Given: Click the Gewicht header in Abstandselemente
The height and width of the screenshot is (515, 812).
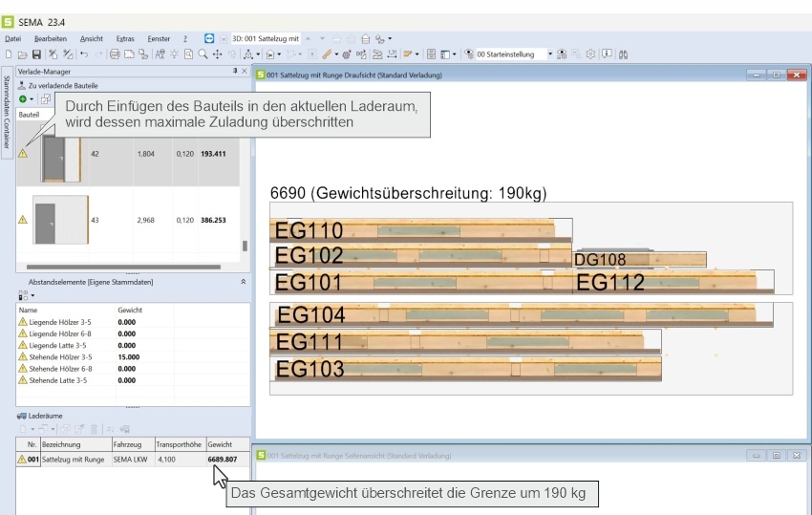Looking at the screenshot, I should [130, 310].
